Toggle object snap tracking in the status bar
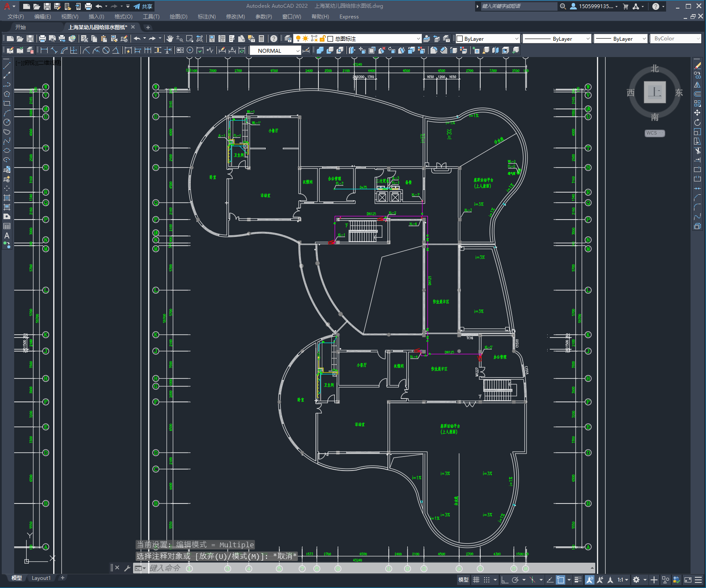The image size is (706, 588). coord(550,580)
